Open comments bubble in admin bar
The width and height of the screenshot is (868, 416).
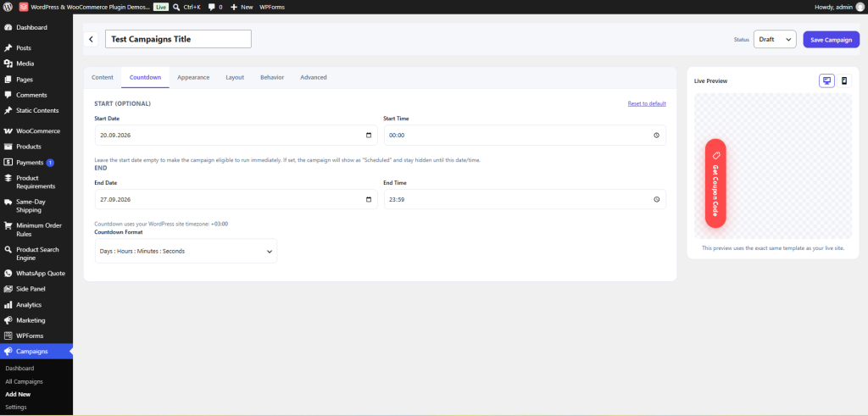tap(215, 7)
